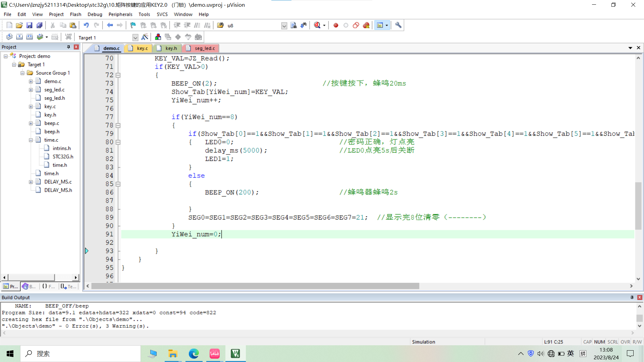Build the target files
644x362 pixels.
[x=19, y=37]
